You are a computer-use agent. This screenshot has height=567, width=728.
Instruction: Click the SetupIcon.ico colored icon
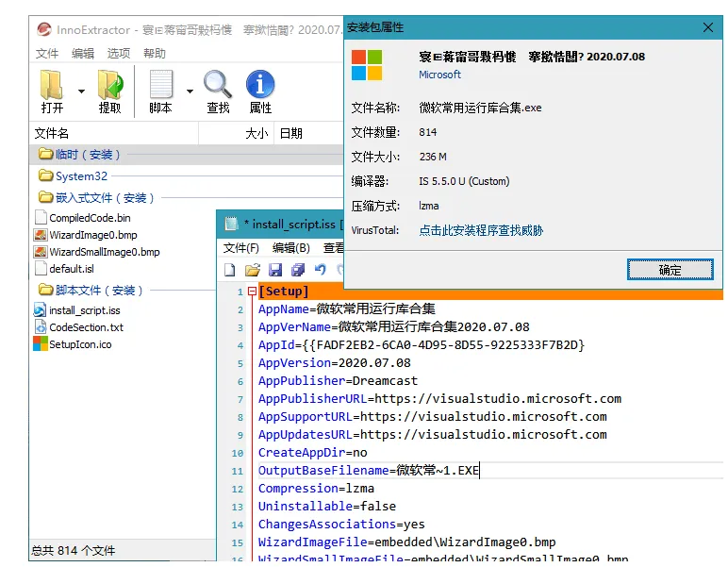[41, 344]
